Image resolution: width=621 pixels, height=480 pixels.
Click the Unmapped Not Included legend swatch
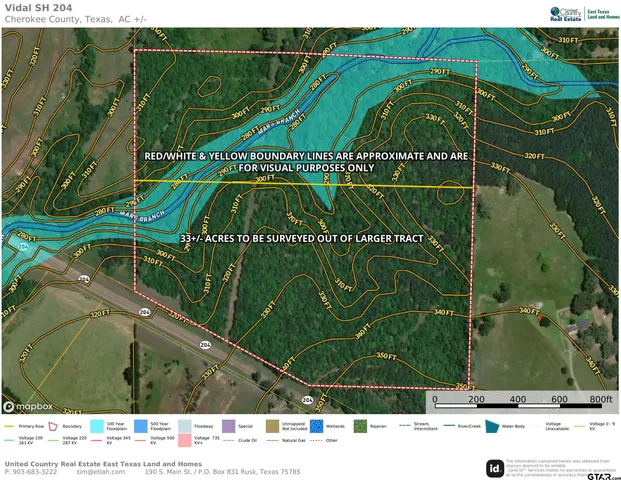pos(274,426)
